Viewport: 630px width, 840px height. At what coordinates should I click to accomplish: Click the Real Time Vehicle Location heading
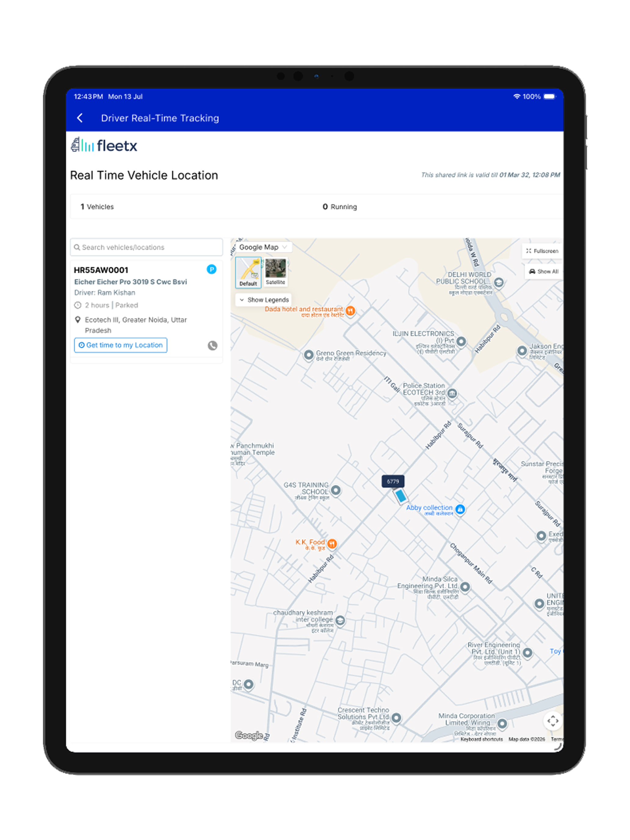[x=144, y=175]
